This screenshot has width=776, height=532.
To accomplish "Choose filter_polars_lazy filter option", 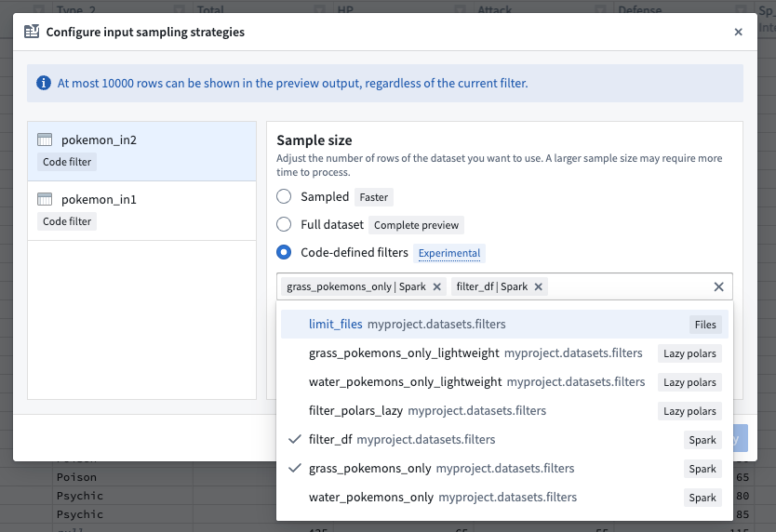I will (504, 410).
